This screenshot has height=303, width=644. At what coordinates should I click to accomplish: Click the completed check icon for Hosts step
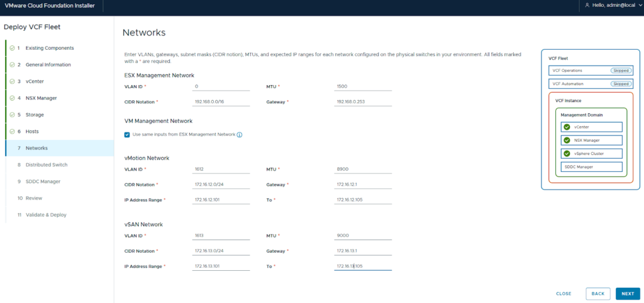[11, 131]
